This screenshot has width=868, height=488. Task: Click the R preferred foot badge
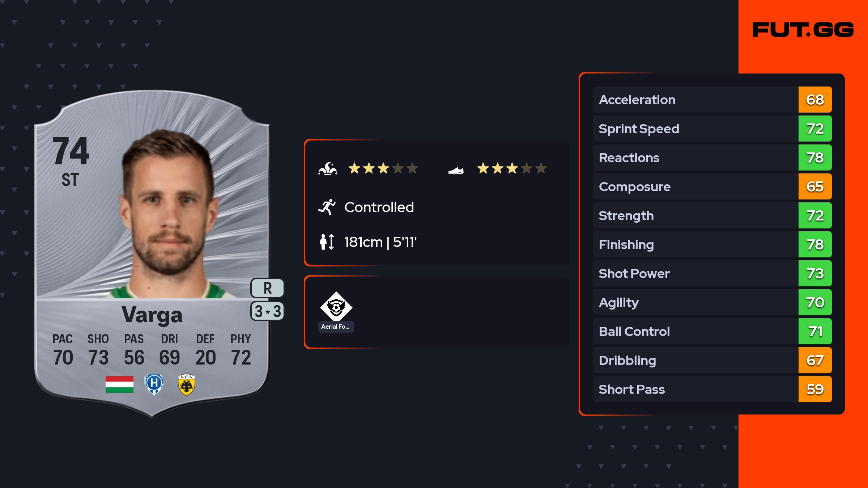click(x=267, y=288)
